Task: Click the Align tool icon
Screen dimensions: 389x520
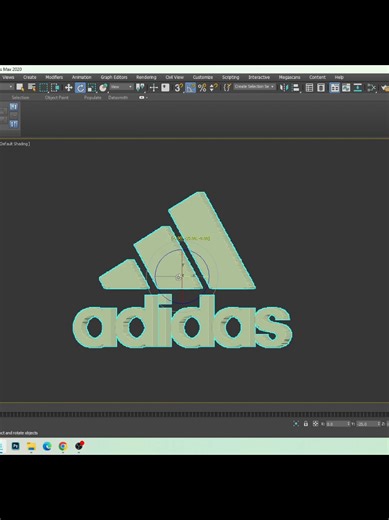Action: point(296,88)
